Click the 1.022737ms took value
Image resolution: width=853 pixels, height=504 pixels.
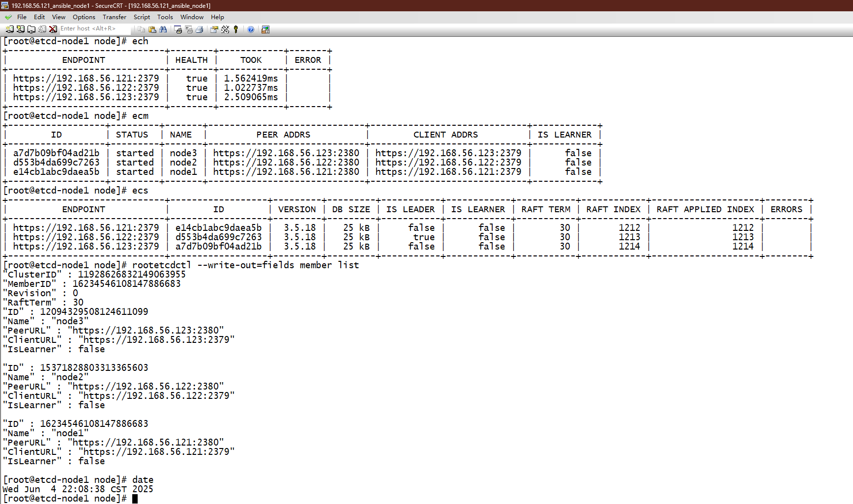click(251, 88)
